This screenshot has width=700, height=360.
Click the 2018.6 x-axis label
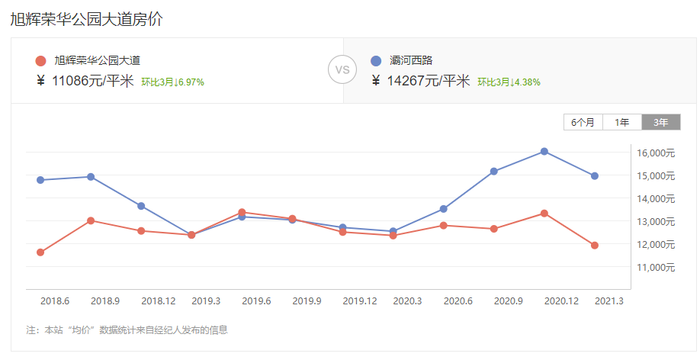[55, 301]
